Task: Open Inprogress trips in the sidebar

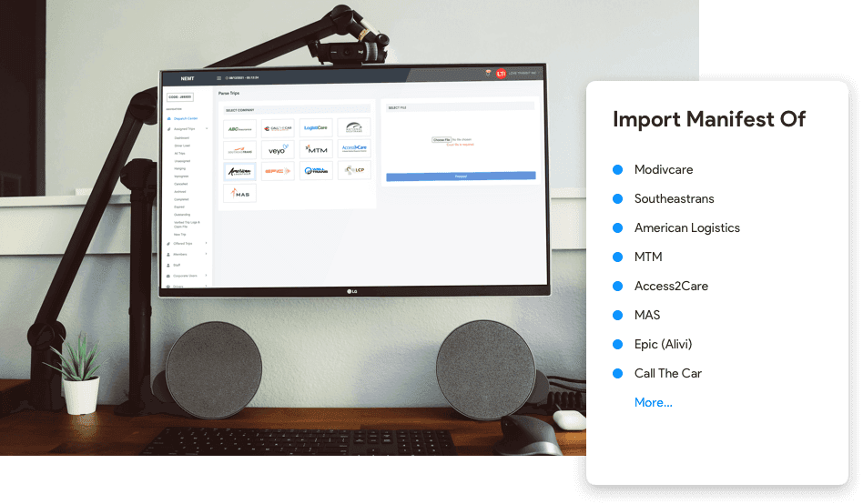Action: click(x=181, y=176)
